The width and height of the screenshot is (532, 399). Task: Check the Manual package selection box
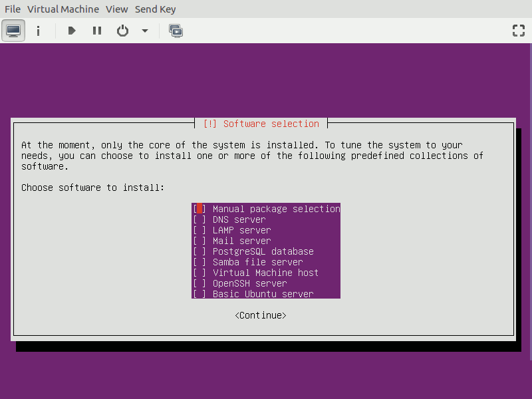tap(199, 209)
